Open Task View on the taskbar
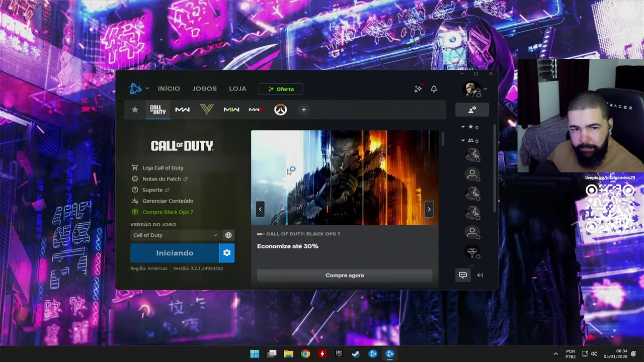 click(272, 353)
